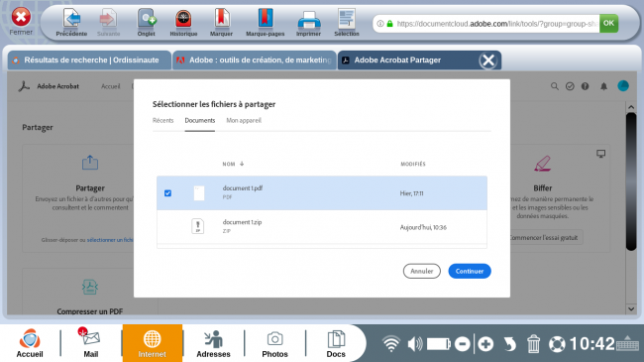Screen dimensions: 644x362
Task: Sort files by the NOM column arrow
Action: [x=242, y=164]
